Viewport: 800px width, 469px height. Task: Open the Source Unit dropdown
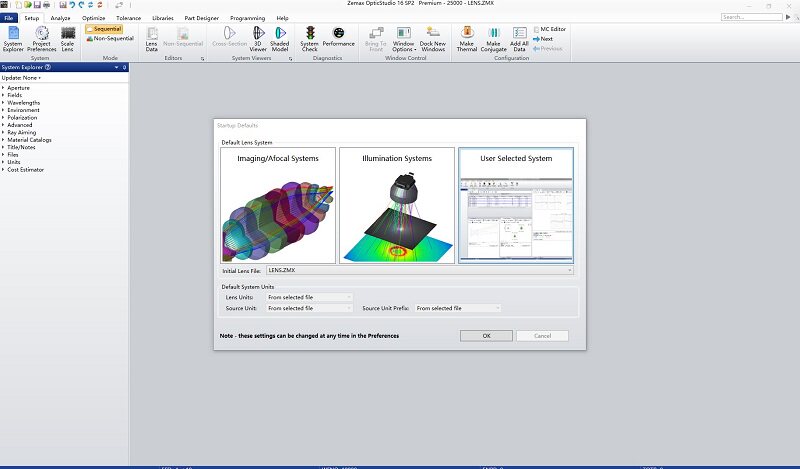click(309, 308)
